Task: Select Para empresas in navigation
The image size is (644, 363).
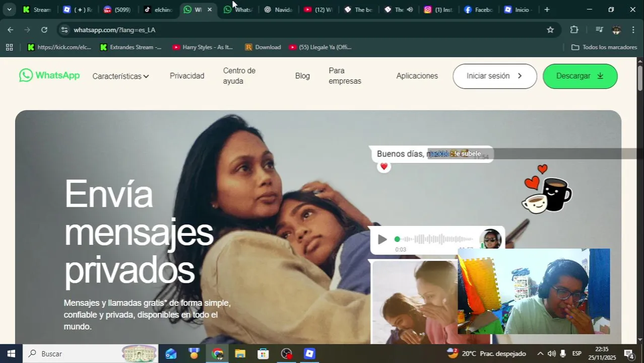Action: point(345,76)
